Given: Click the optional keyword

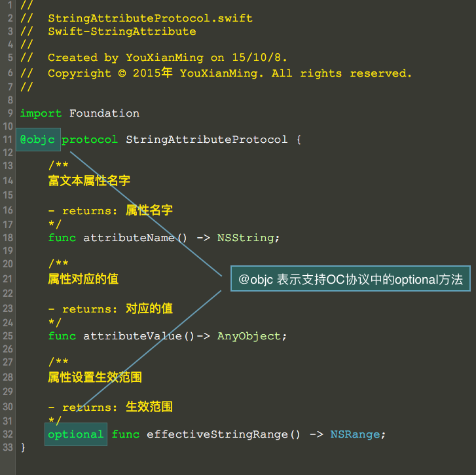Looking at the screenshot, I should click(x=76, y=434).
